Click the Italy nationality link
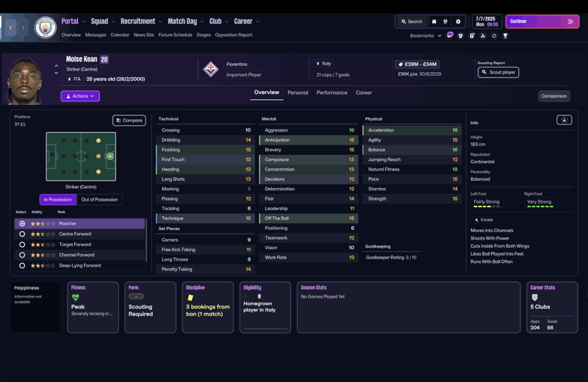 click(x=323, y=64)
